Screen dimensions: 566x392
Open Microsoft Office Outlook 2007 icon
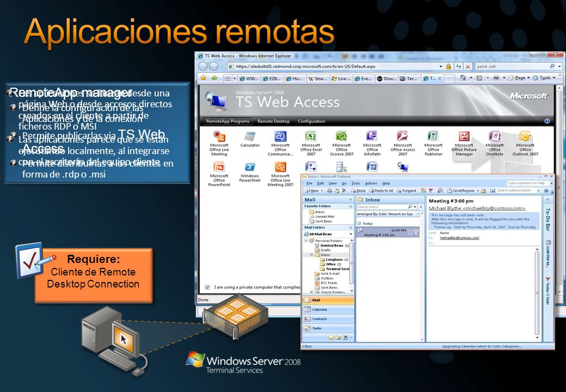[x=525, y=143]
